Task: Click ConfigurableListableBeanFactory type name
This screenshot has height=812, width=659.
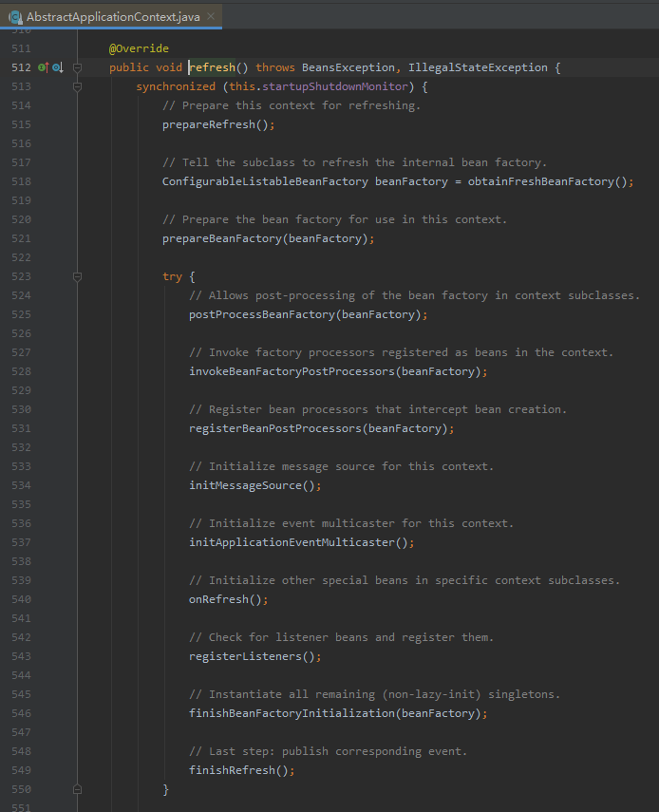Action: pyautogui.click(x=265, y=181)
